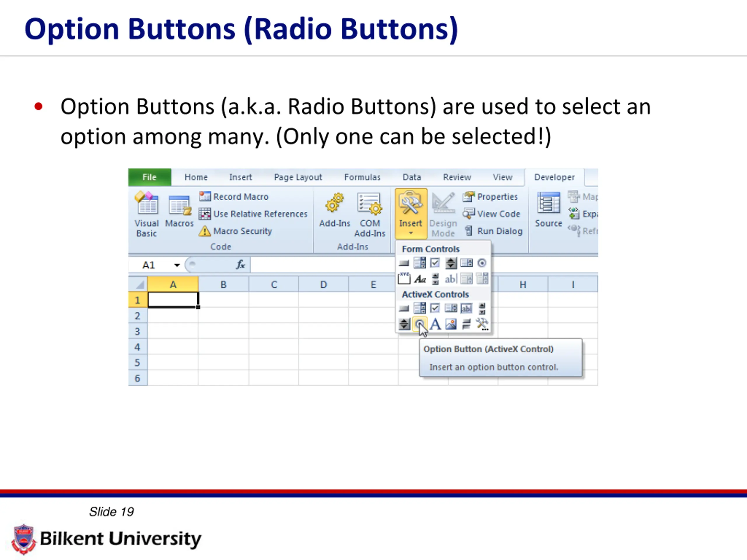Click View Code

pyautogui.click(x=491, y=214)
